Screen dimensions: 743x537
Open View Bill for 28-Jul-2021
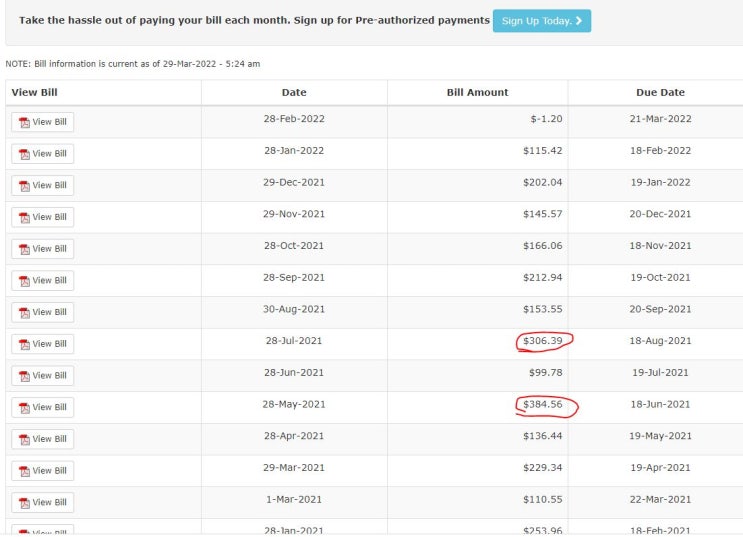coord(43,344)
